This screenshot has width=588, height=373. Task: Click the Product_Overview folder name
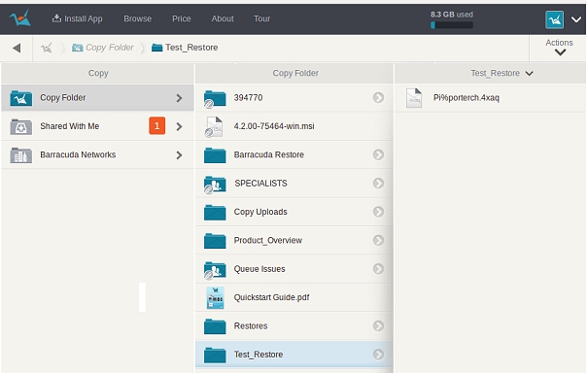pos(268,240)
